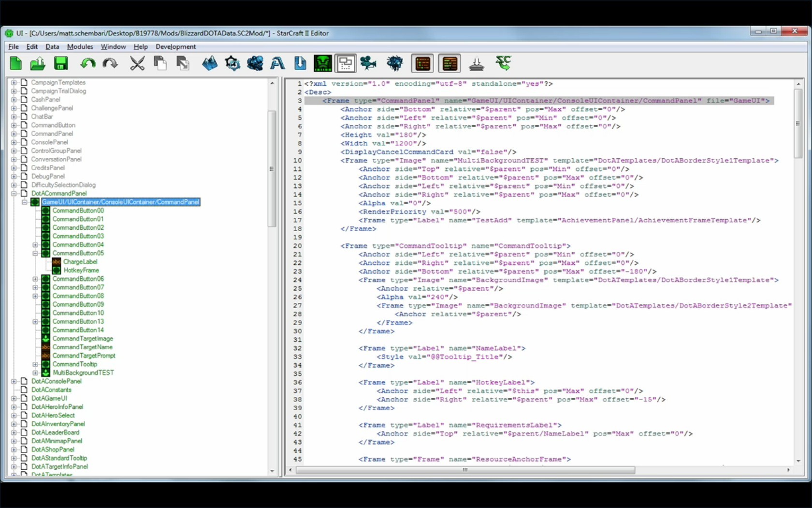Image resolution: width=812 pixels, height=508 pixels.
Task: Click the tree panel scroll-up arrow
Action: tap(272, 83)
